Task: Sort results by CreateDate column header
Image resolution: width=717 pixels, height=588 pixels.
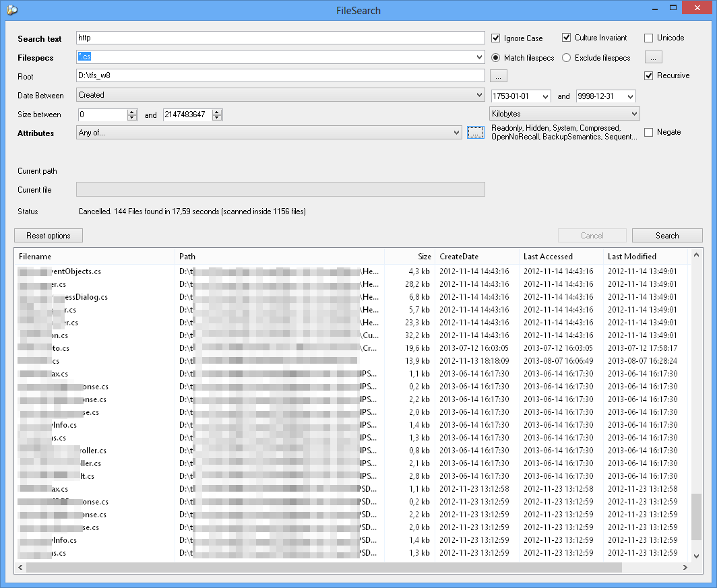Action: [477, 257]
